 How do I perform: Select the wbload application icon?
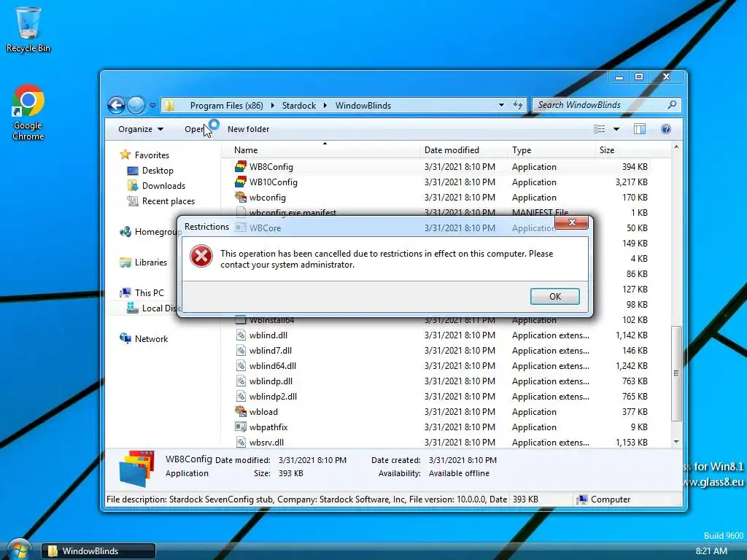pos(241,411)
